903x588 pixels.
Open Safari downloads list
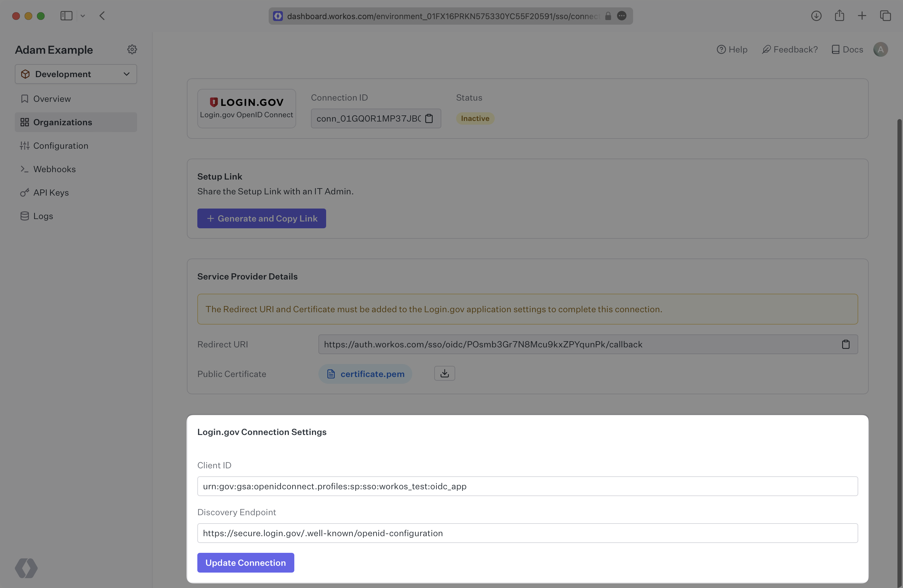click(816, 16)
